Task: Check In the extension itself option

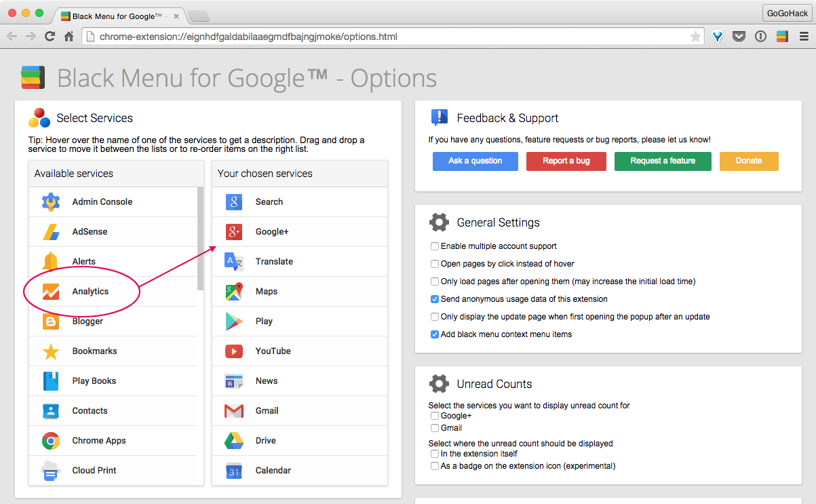Action: coord(435,454)
